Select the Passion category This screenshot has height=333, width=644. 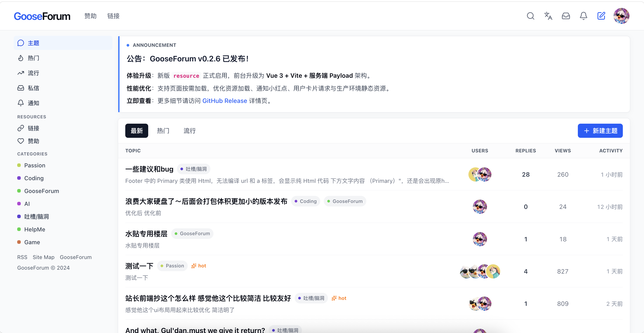click(x=35, y=165)
